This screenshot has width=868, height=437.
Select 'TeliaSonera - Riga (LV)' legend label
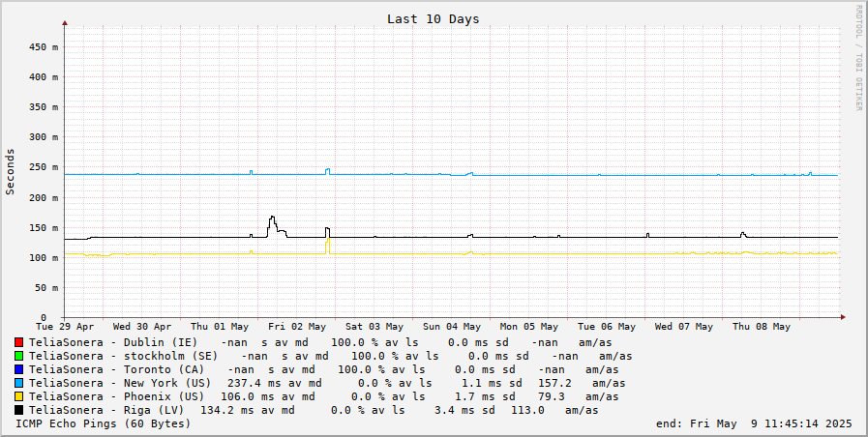[x=106, y=410]
